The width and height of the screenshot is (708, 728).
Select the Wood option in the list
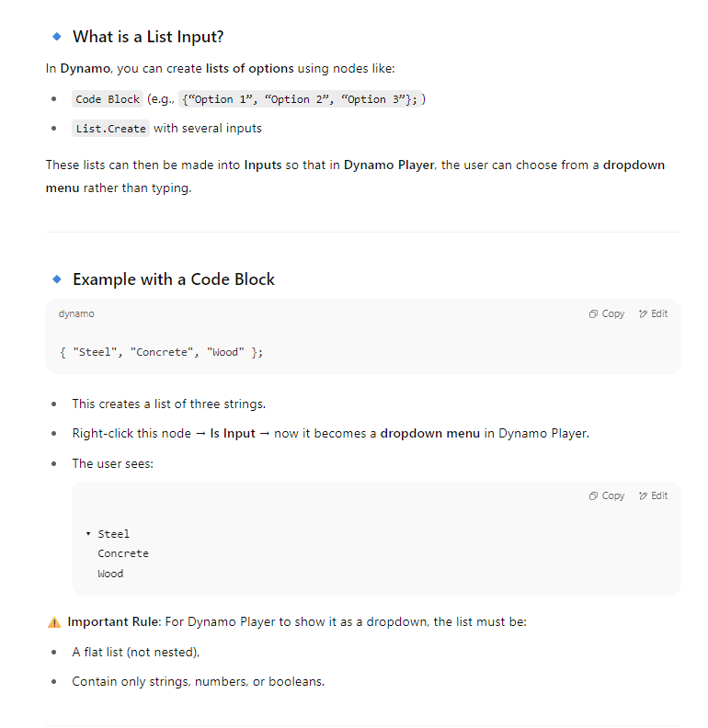(110, 574)
